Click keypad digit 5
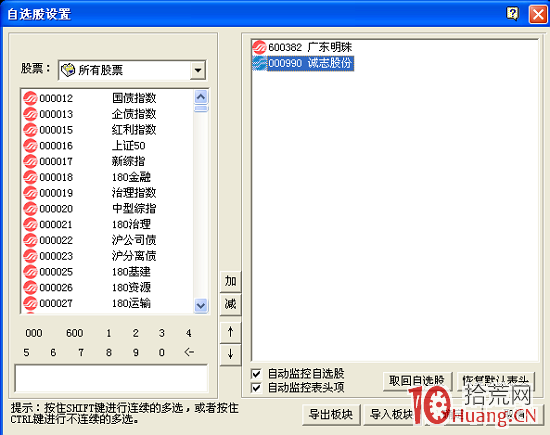Image resolution: width=550 pixels, height=435 pixels. [x=26, y=352]
